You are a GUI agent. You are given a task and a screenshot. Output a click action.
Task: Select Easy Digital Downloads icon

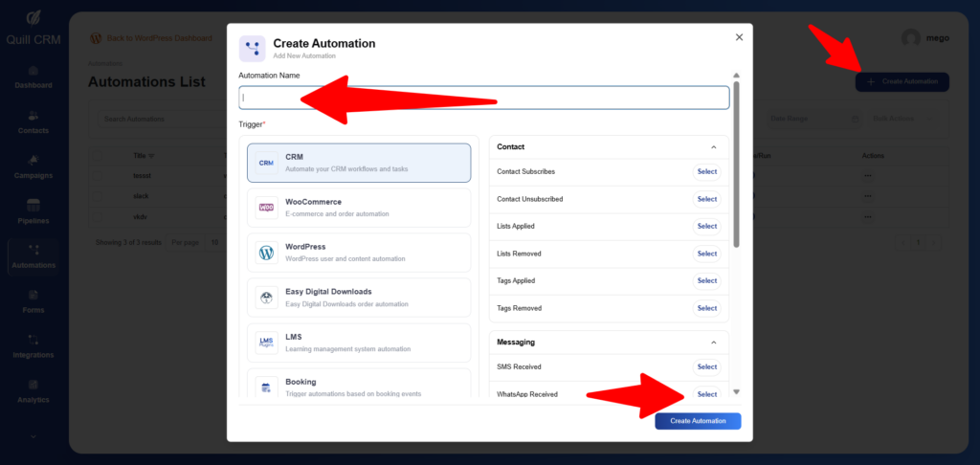click(266, 298)
